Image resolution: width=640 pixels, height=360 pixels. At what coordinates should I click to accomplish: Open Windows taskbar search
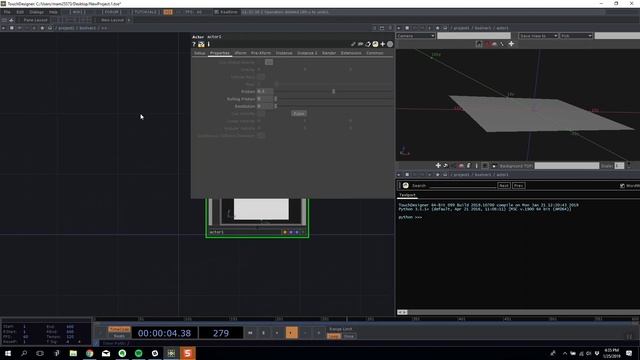tap(24, 353)
